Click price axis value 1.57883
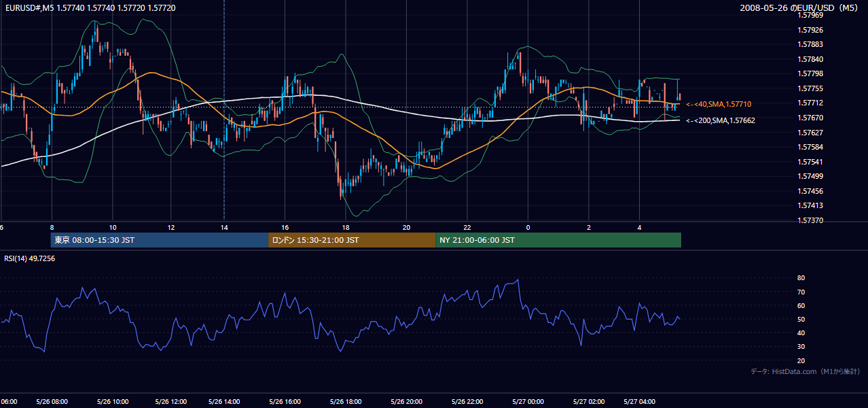Viewport: 868px width, 408px height. tap(810, 45)
